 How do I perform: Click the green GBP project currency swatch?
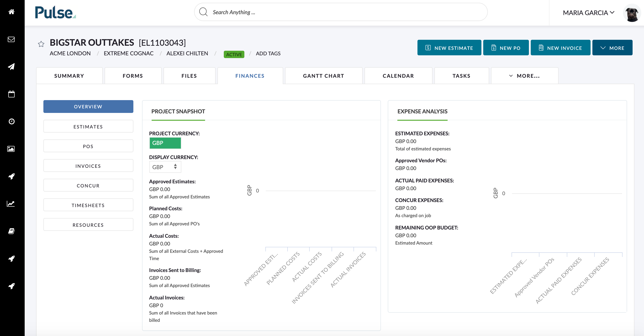[x=165, y=143]
